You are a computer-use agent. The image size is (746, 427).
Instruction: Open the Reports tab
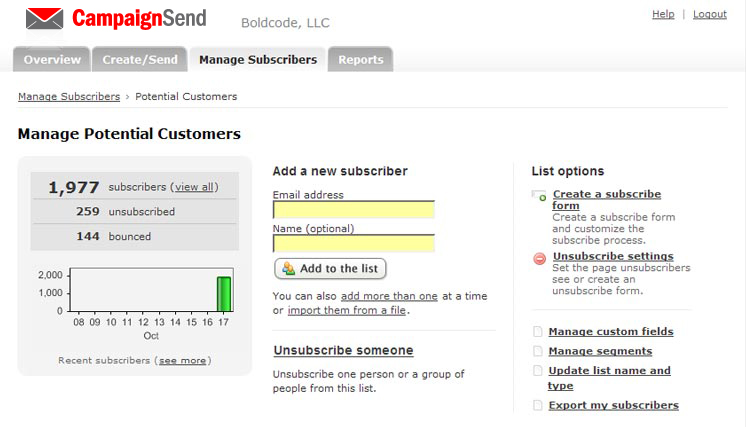[x=360, y=60]
